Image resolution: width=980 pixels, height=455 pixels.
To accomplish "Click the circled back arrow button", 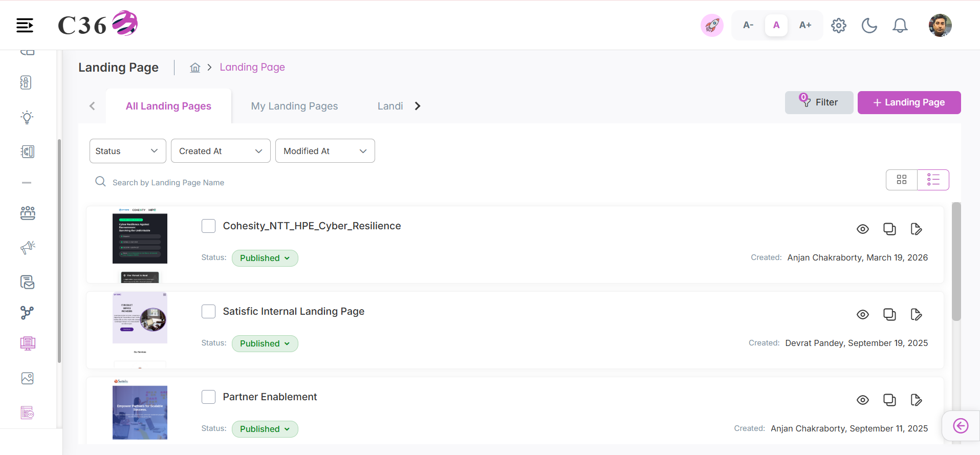I will (x=961, y=426).
